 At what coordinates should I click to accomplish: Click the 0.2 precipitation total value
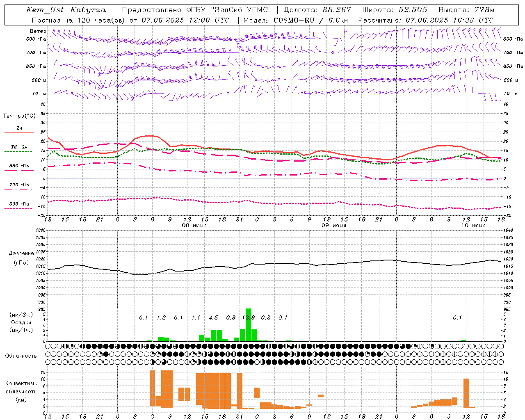coord(266,317)
